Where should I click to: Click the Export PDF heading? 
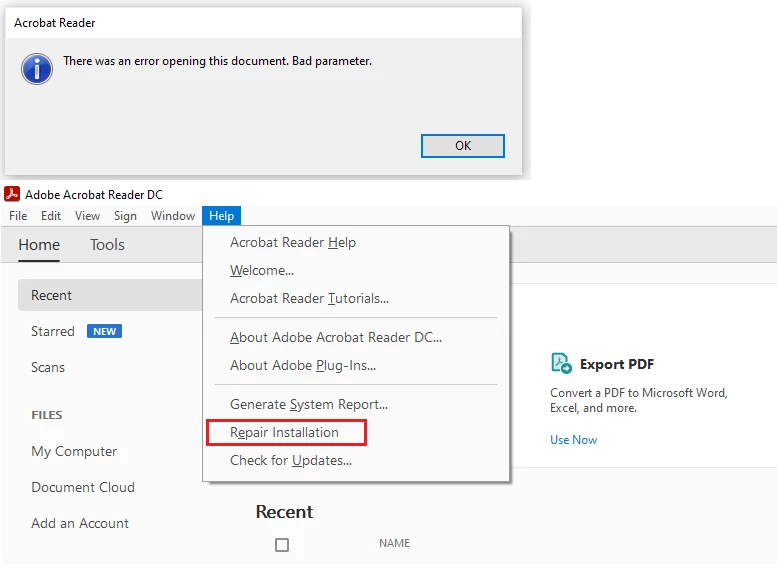point(617,364)
